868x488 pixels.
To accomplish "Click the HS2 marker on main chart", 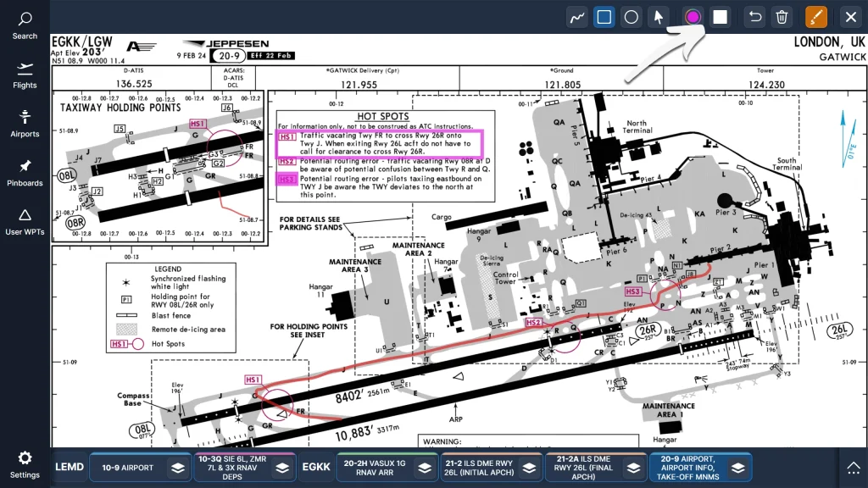I will [534, 323].
